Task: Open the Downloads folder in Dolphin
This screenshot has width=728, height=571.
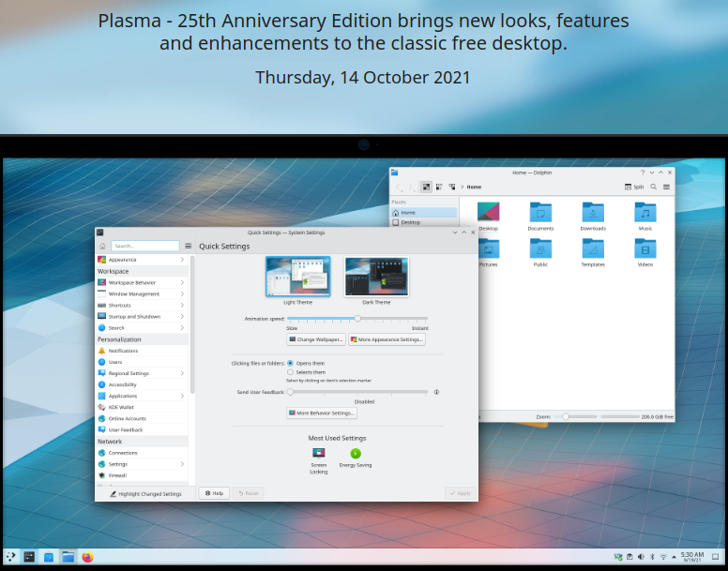Action: click(593, 217)
